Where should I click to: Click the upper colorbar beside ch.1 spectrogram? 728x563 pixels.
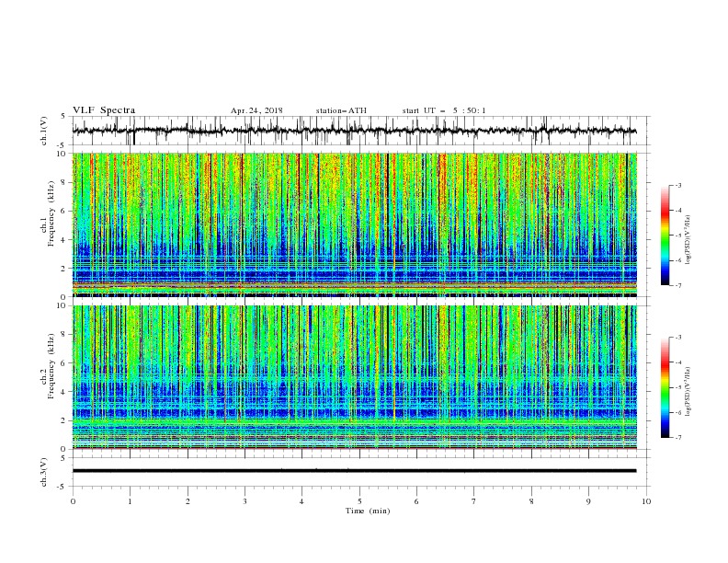click(x=665, y=236)
